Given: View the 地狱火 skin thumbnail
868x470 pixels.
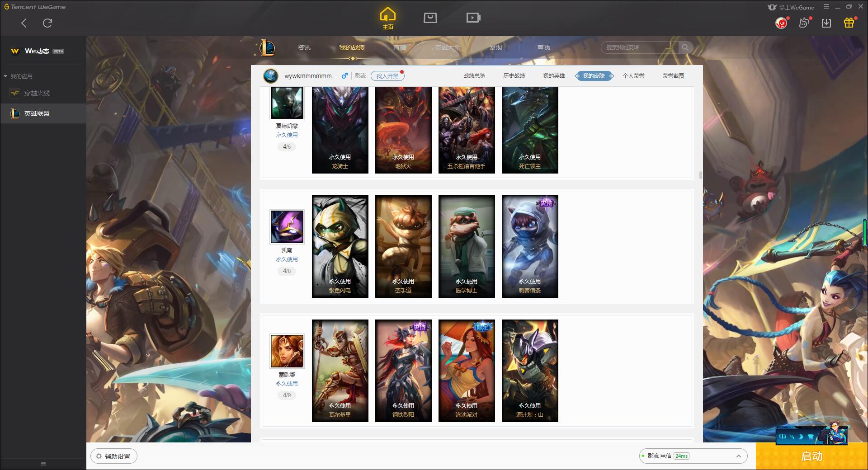Looking at the screenshot, I should pyautogui.click(x=403, y=130).
